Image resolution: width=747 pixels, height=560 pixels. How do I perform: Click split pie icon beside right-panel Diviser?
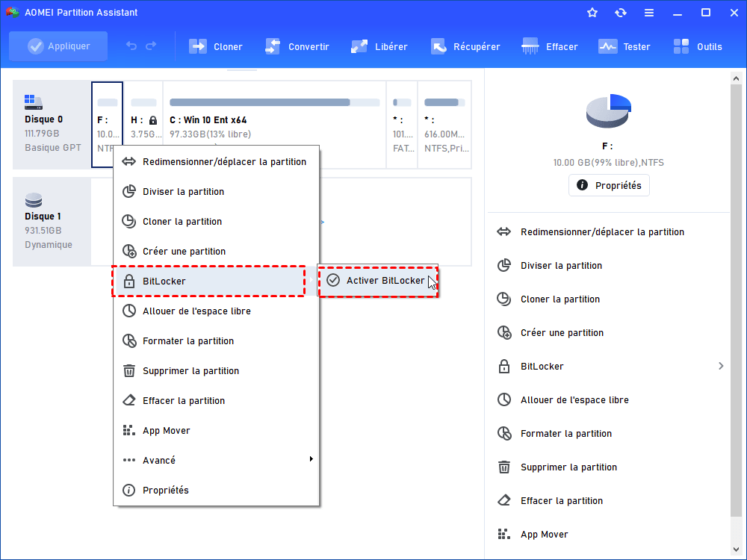504,265
